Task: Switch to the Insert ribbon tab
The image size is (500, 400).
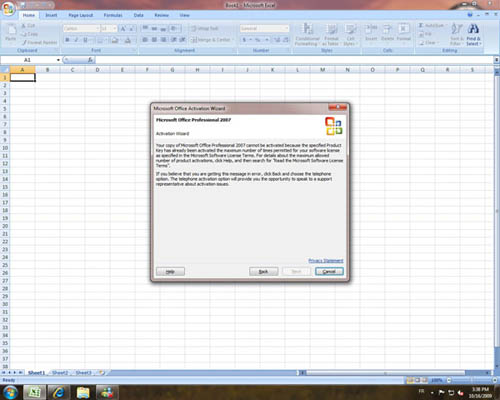Action: pos(51,15)
